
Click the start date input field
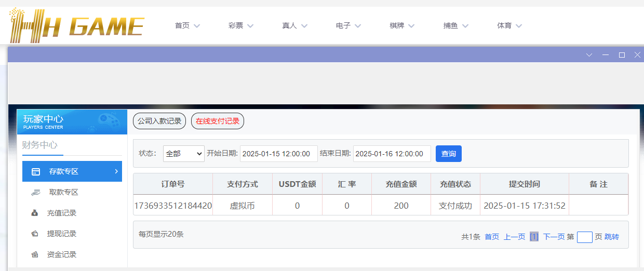279,154
